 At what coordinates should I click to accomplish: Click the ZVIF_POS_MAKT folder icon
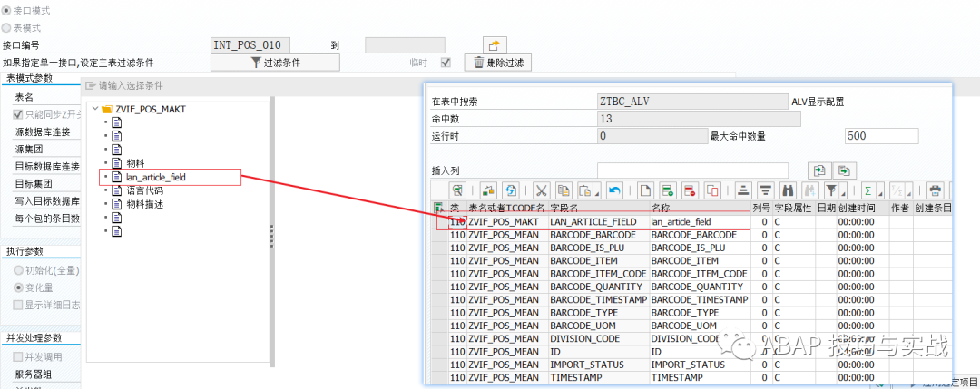pos(107,109)
